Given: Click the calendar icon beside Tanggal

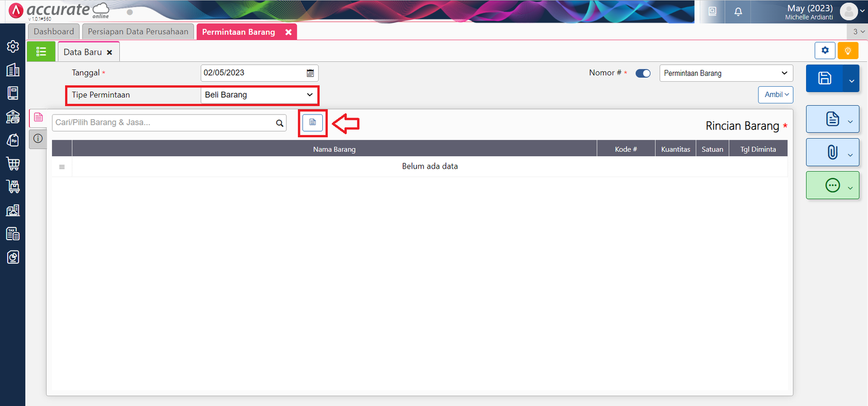Looking at the screenshot, I should pyautogui.click(x=310, y=73).
